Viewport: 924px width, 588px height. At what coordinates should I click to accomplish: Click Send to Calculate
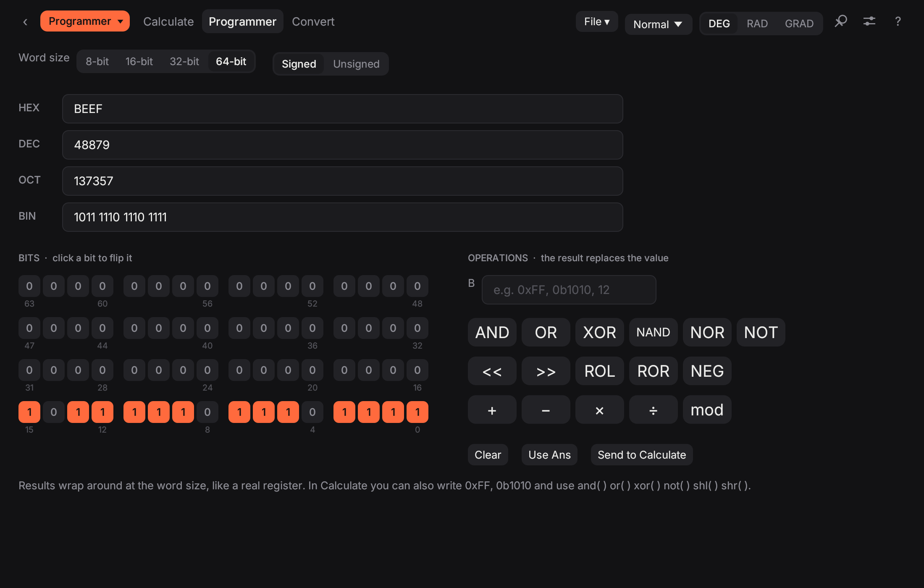[x=642, y=455]
